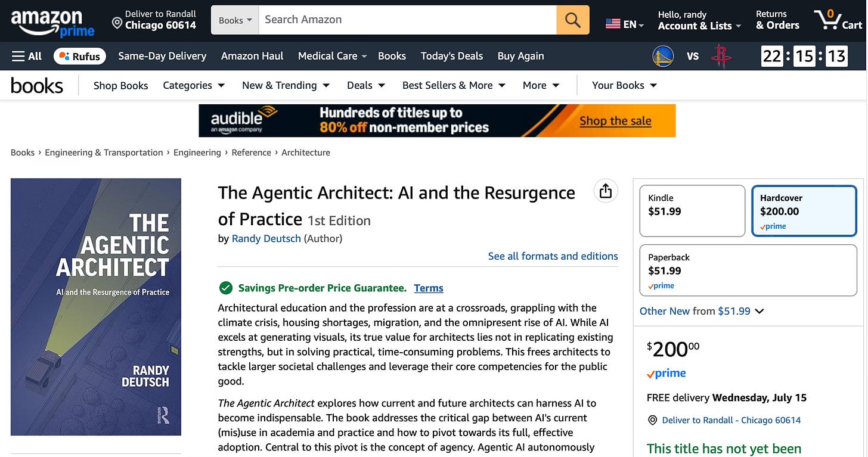Click See all formats and editions

(553, 256)
